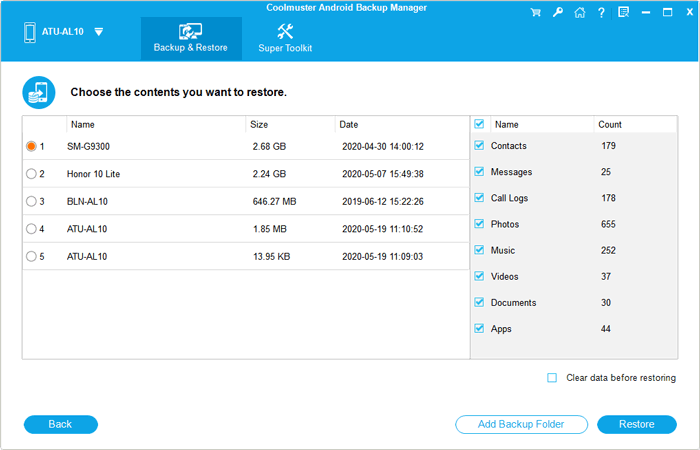This screenshot has width=700, height=450.
Task: Click the Call Logs count value 178
Action: [608, 198]
